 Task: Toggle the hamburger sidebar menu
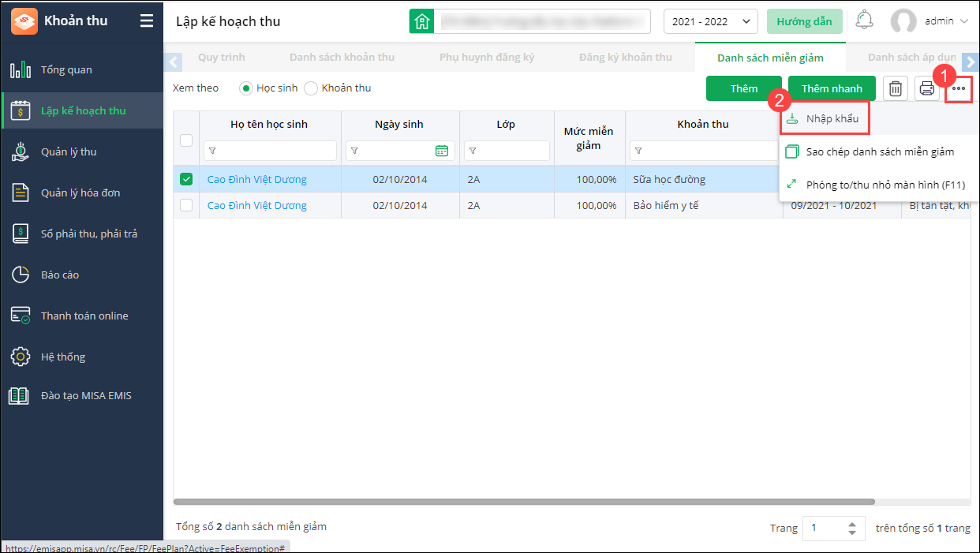tap(147, 21)
